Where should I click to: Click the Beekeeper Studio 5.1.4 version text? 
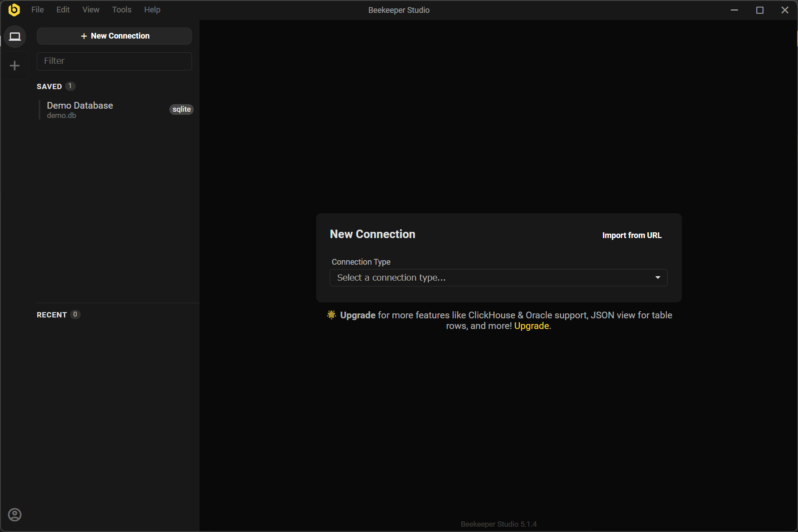tap(499, 524)
